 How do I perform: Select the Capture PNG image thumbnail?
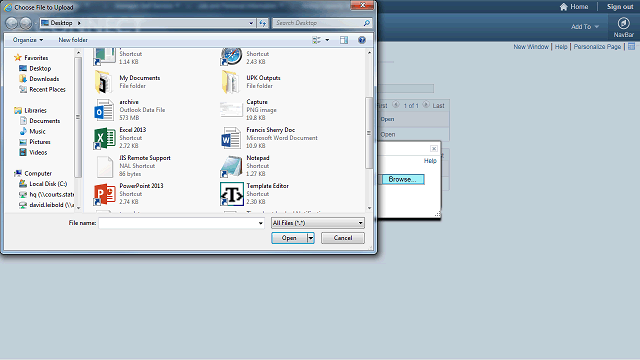tap(231, 109)
